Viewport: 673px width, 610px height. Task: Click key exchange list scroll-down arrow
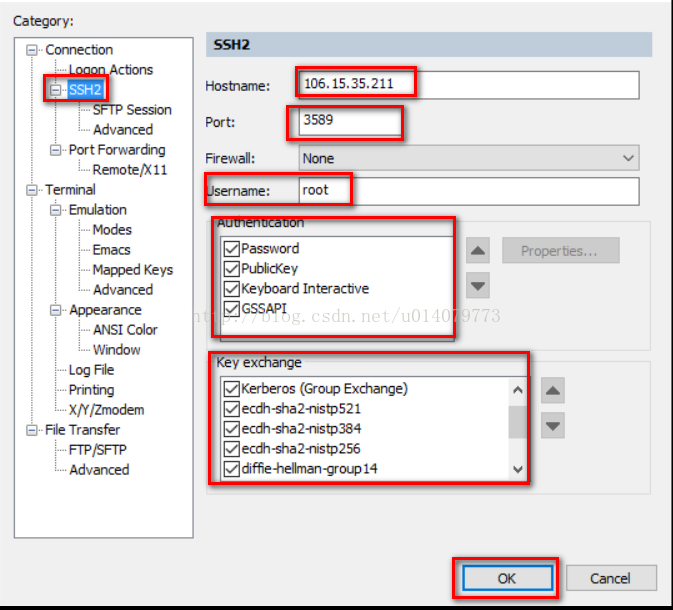click(518, 469)
